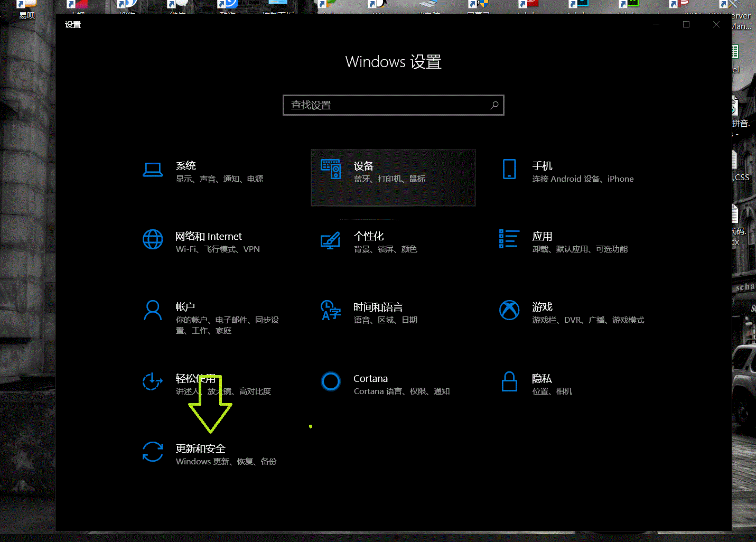Click 位置、相机 description
756x542 pixels.
tap(552, 391)
